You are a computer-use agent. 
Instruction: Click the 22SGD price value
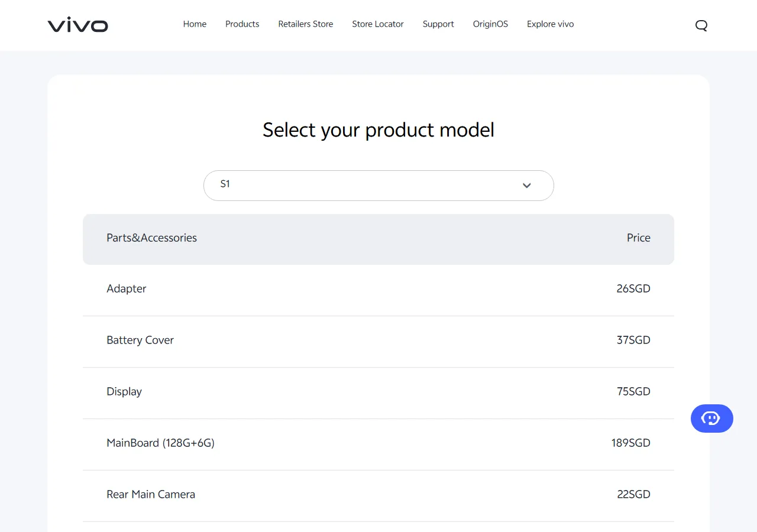click(x=633, y=495)
